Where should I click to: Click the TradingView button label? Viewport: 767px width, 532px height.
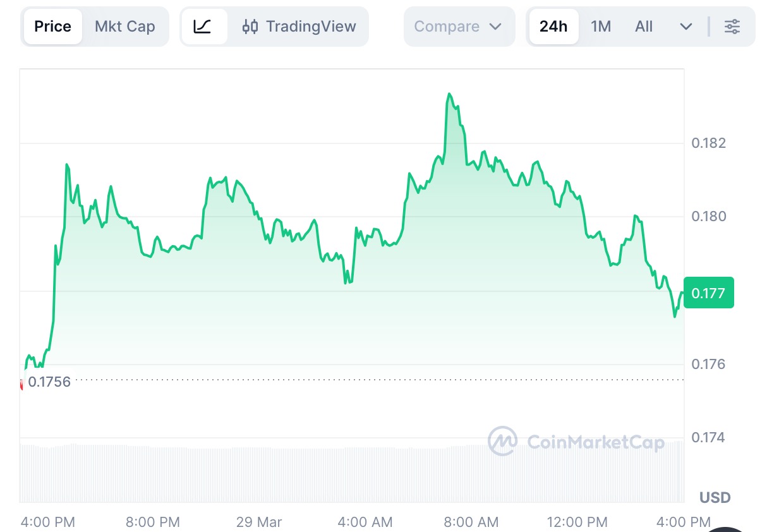311,27
